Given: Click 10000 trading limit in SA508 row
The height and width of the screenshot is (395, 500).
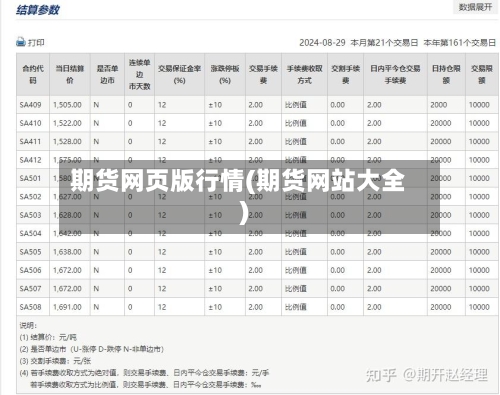Looking at the screenshot, I should 479,307.
